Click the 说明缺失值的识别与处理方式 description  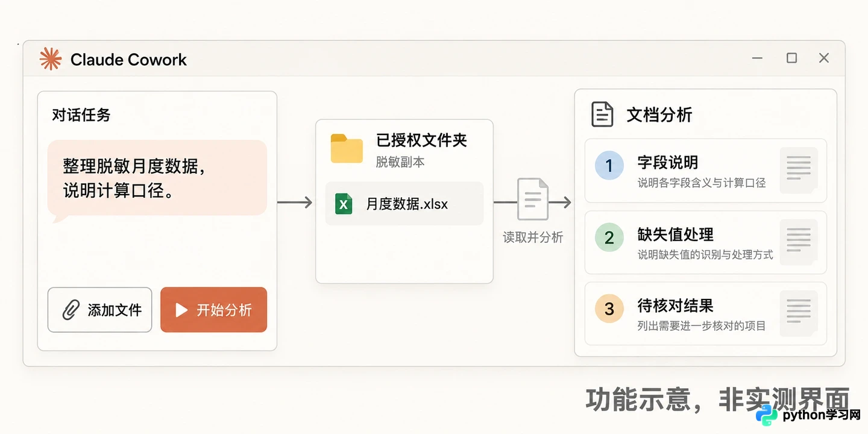pyautogui.click(x=705, y=254)
